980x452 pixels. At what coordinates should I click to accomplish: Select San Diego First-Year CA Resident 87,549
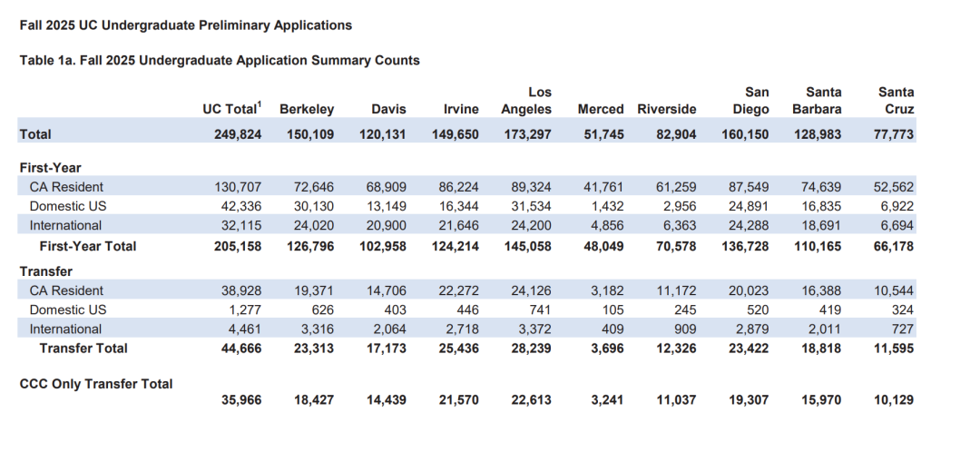[749, 186]
